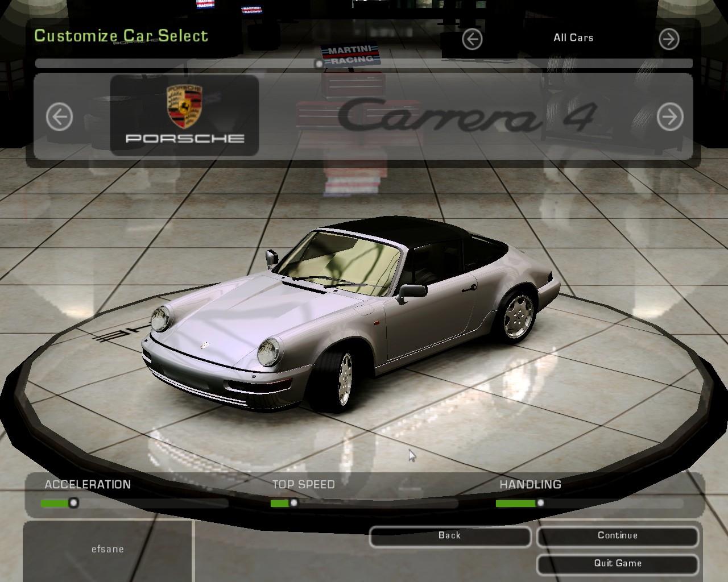Click the Acceleration stat bar
Image resolution: width=728 pixels, height=582 pixels.
pyautogui.click(x=135, y=503)
